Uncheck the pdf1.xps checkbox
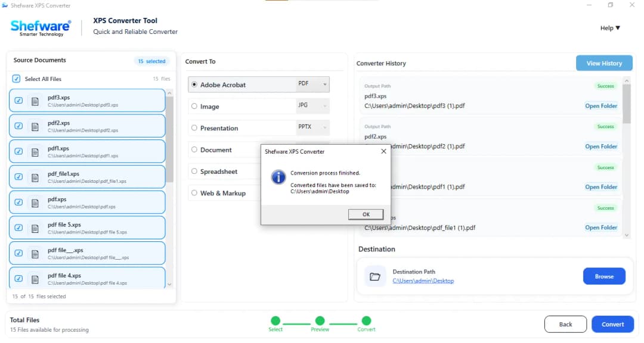Image resolution: width=644 pixels, height=343 pixels. pyautogui.click(x=18, y=151)
